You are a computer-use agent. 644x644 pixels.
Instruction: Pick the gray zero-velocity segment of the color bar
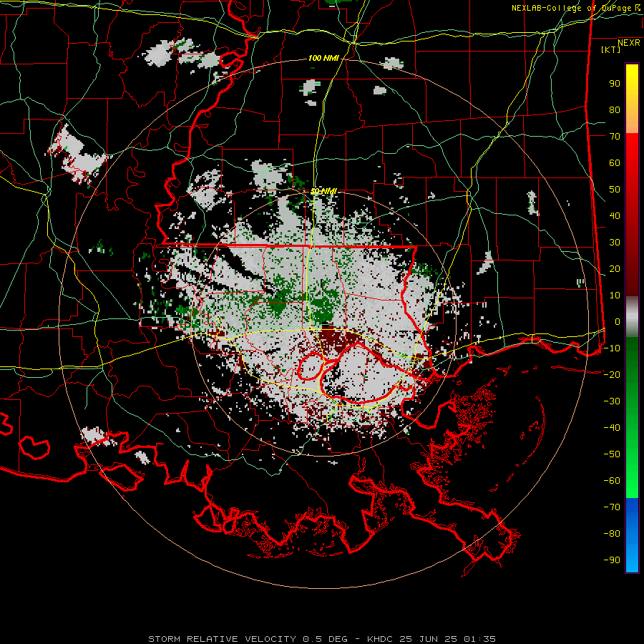click(x=632, y=317)
